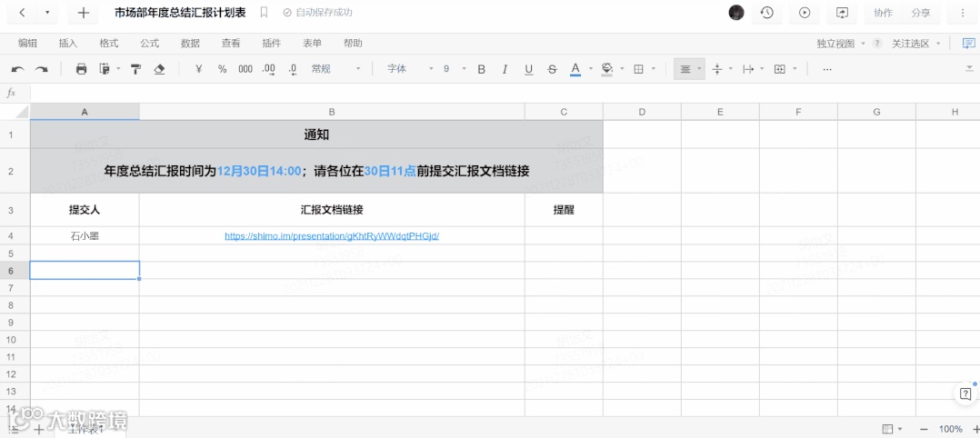Open the comments panel icon
This screenshot has height=438, width=980.
pyautogui.click(x=969, y=43)
